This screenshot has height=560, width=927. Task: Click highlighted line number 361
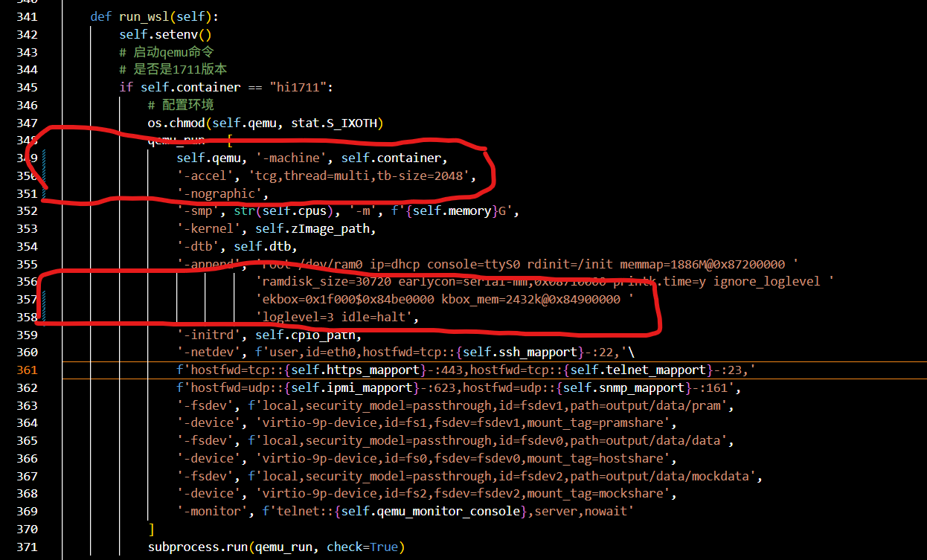pyautogui.click(x=27, y=370)
